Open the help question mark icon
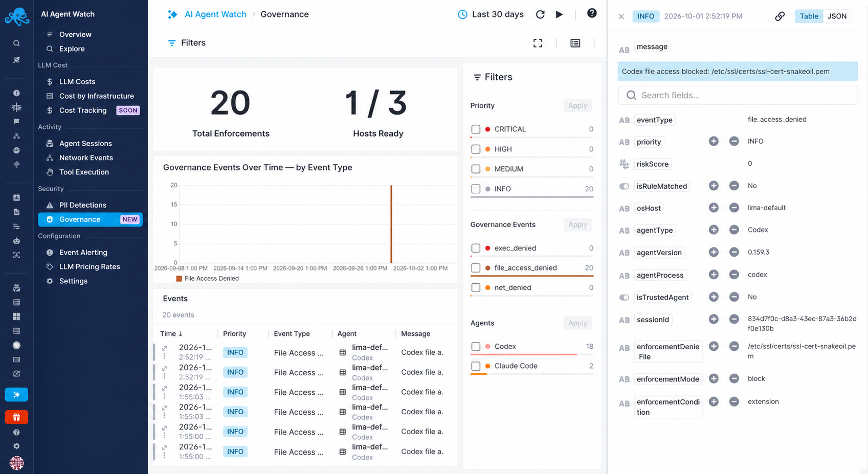 coord(592,13)
